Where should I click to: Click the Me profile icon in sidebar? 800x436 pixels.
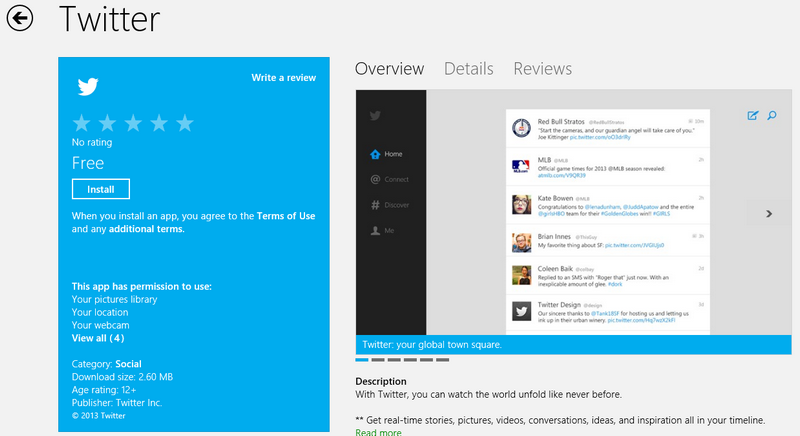[376, 230]
